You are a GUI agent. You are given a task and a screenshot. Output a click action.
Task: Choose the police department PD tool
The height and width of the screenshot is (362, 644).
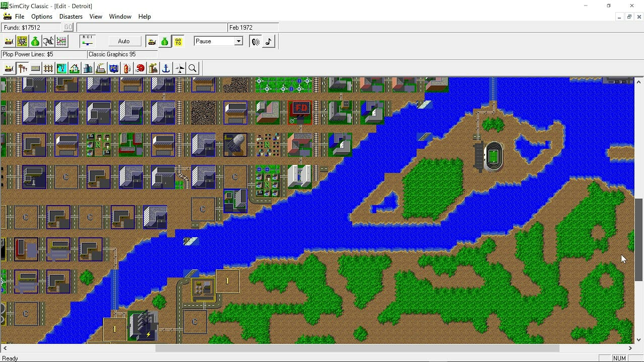click(x=114, y=68)
